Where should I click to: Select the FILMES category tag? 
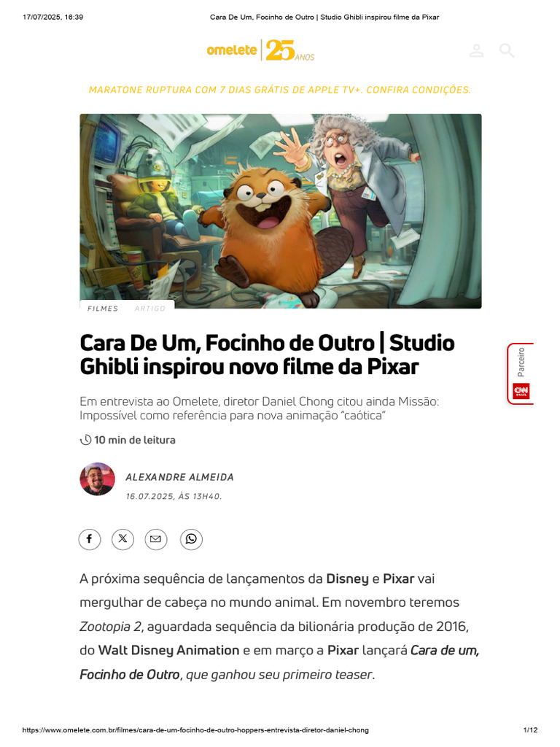(x=103, y=309)
